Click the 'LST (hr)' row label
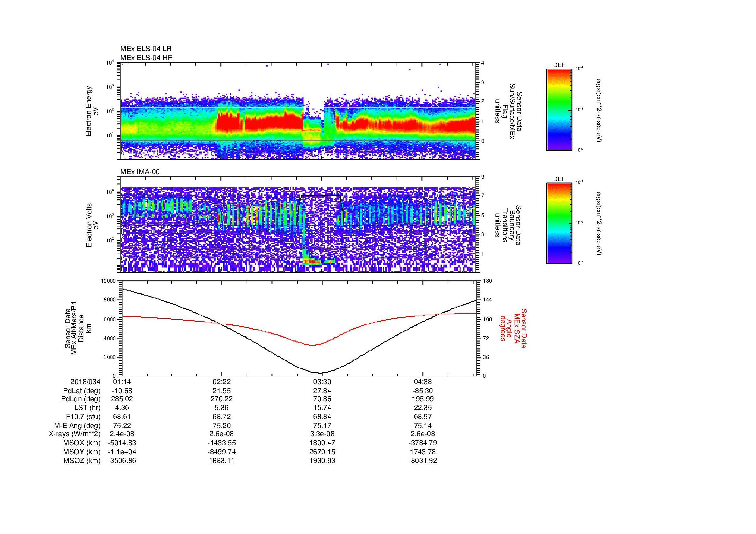756x534 pixels. [x=87, y=408]
